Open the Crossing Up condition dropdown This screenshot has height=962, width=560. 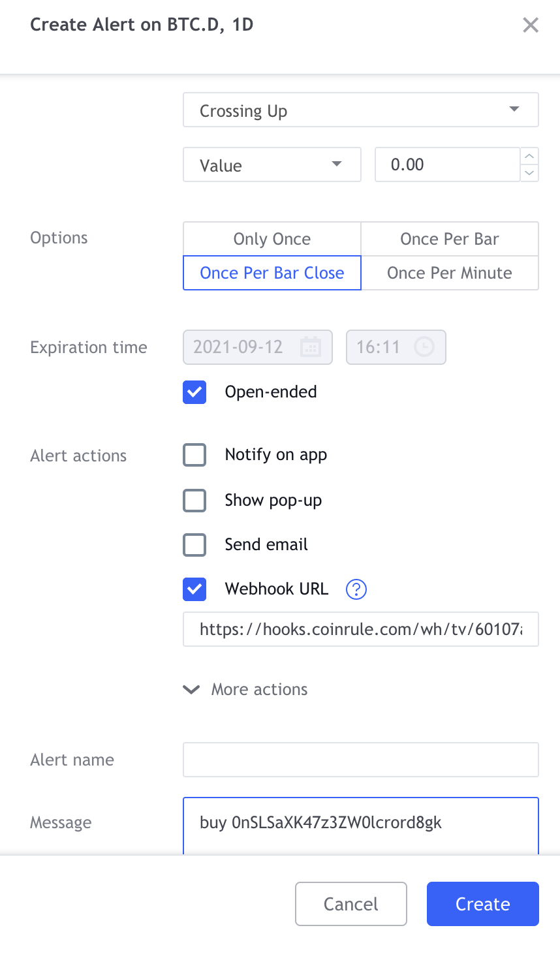pyautogui.click(x=361, y=110)
